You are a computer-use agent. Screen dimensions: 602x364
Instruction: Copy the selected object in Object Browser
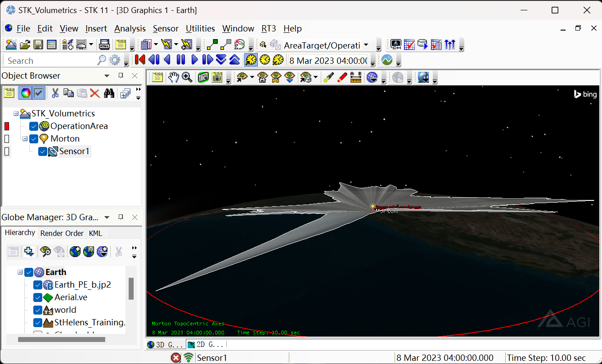click(69, 93)
